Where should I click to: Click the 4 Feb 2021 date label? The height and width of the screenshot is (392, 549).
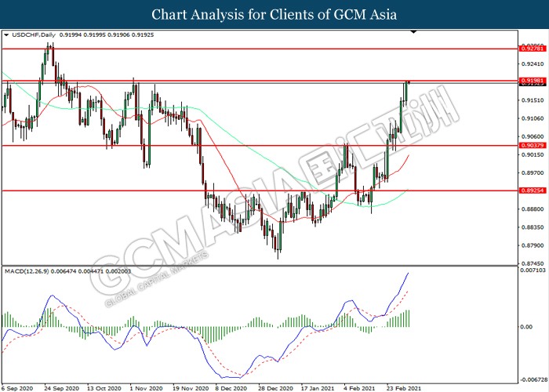[x=359, y=388]
